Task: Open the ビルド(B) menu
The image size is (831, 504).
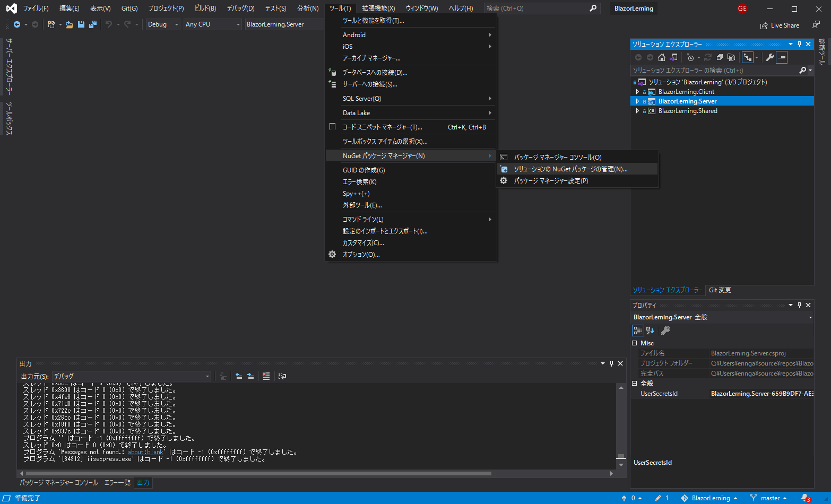Action: 205,8
